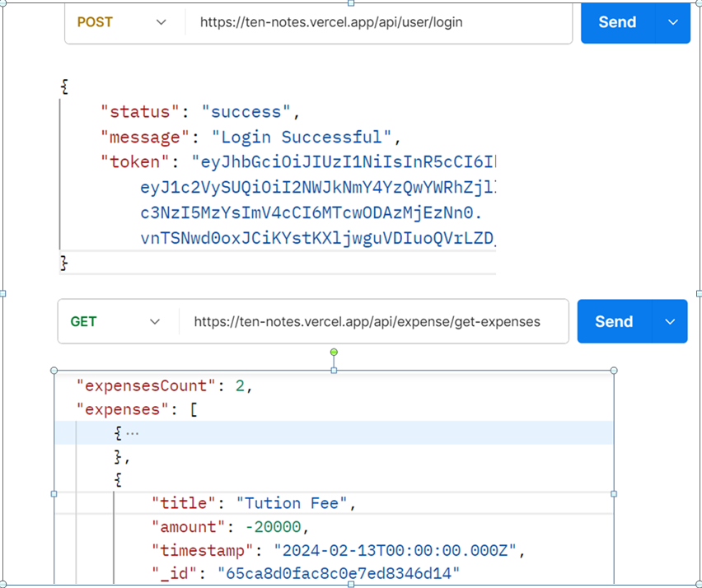
Task: Click the -20000 amount value
Action: 273,527
